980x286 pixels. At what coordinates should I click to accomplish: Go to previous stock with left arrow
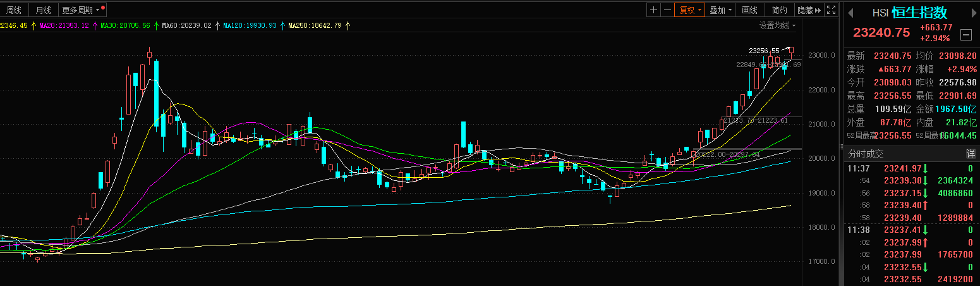(852, 12)
